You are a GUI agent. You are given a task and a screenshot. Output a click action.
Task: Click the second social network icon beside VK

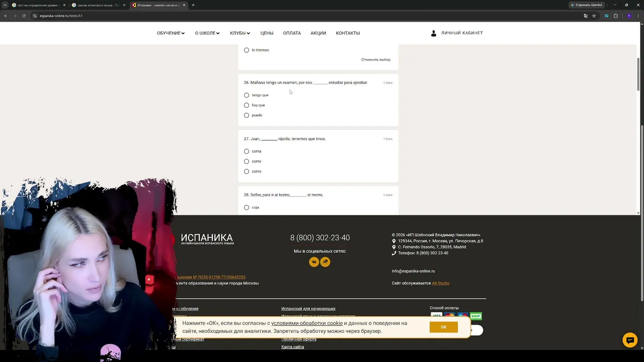[326, 262]
